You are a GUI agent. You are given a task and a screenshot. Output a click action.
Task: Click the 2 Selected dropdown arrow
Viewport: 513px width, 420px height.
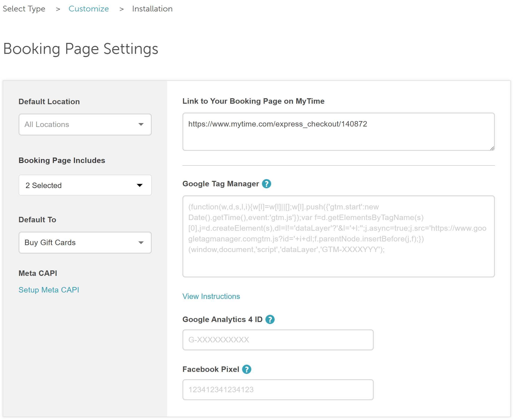click(140, 185)
